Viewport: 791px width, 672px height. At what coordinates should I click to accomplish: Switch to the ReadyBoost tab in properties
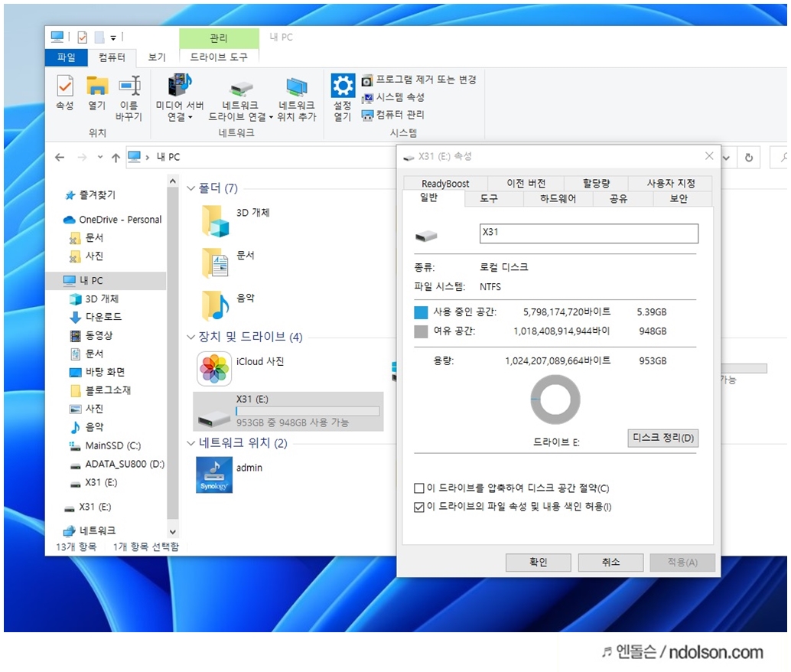coord(445,183)
